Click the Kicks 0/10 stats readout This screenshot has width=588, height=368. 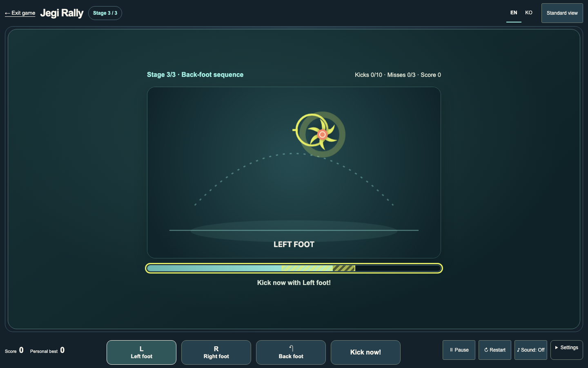click(398, 75)
